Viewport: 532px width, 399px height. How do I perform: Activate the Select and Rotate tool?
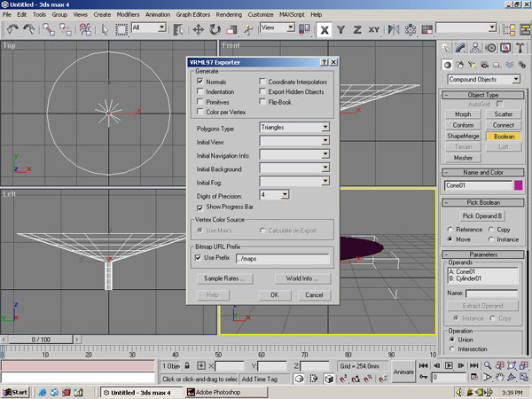click(215, 29)
